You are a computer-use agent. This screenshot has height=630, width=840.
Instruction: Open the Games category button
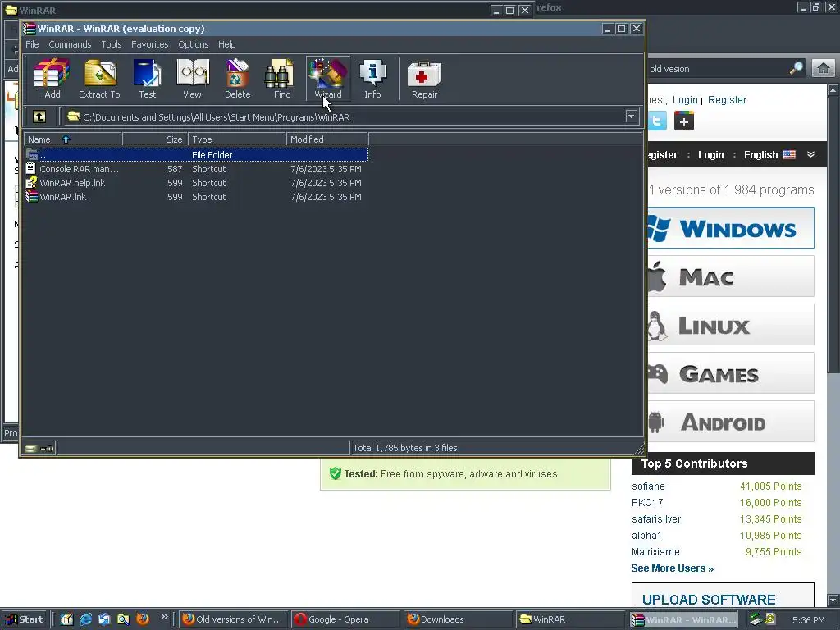tap(731, 373)
